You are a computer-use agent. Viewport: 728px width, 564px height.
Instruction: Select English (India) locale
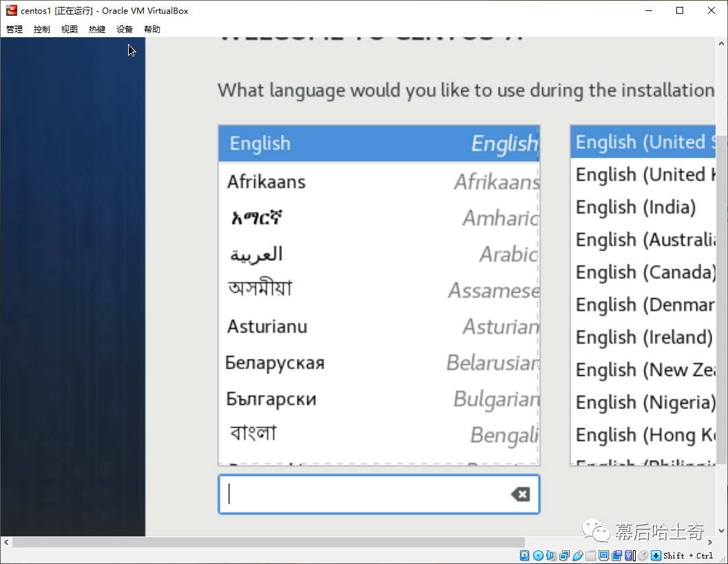coord(636,207)
